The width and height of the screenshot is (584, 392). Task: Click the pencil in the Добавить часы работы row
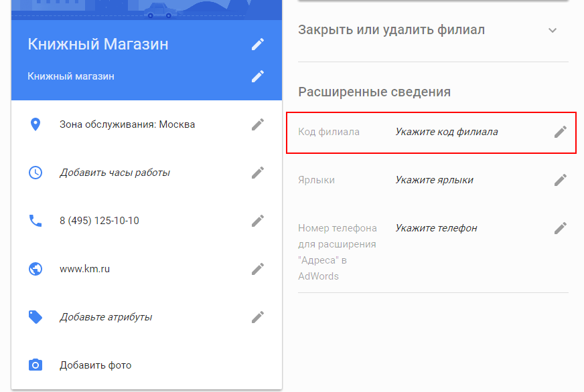pos(258,173)
